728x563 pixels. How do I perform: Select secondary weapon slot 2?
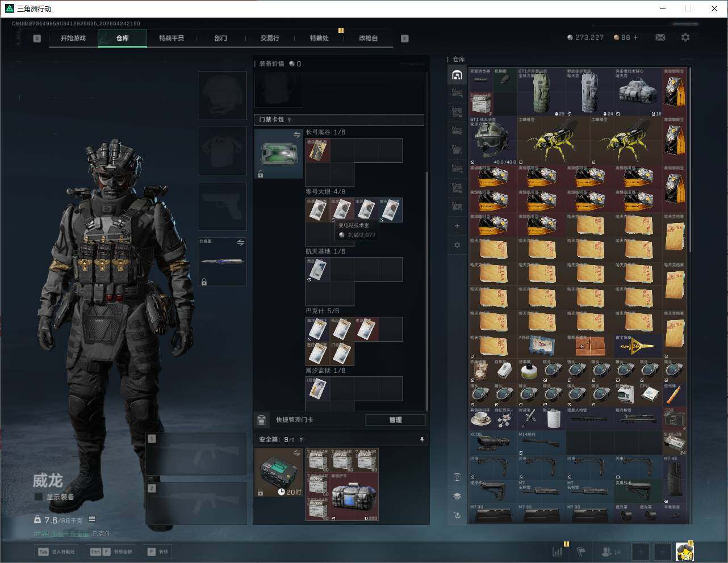point(196,503)
